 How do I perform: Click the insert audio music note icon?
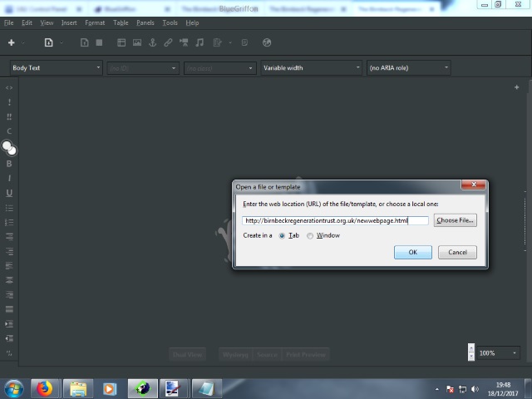click(x=199, y=42)
